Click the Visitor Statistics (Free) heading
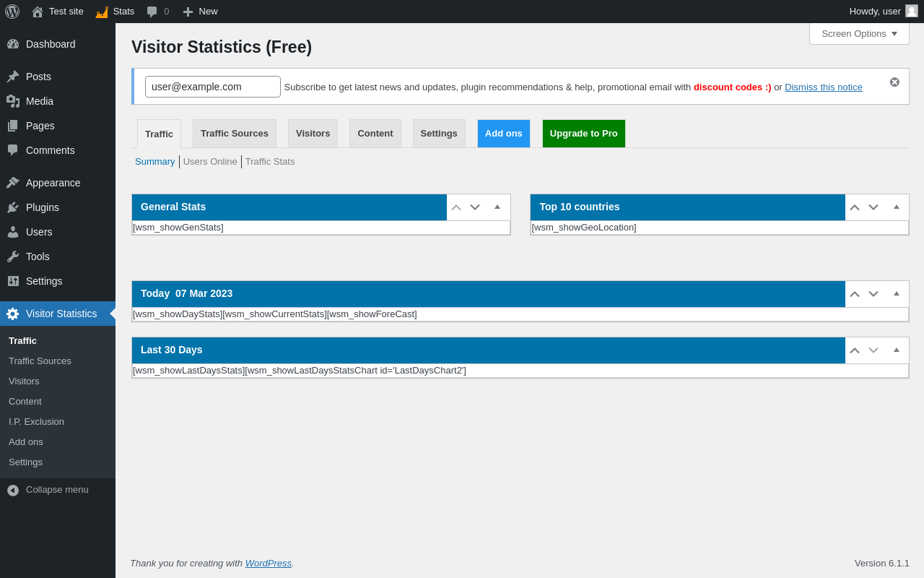Image resolution: width=924 pixels, height=578 pixels. pyautogui.click(x=222, y=48)
